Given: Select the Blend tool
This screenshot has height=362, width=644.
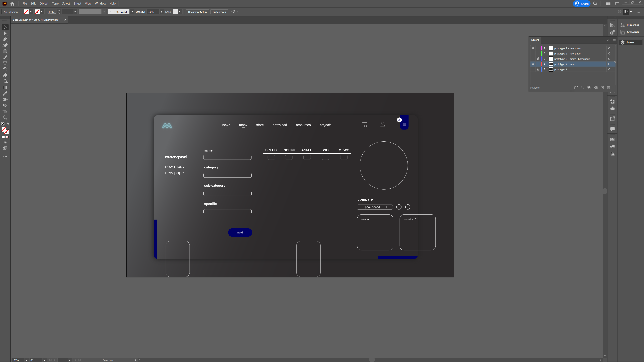Looking at the screenshot, I should tap(5, 105).
